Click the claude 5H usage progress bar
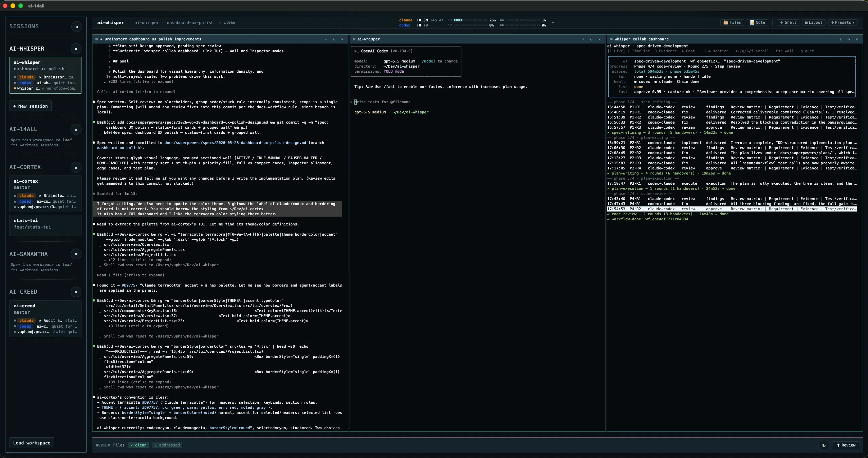 click(x=470, y=20)
